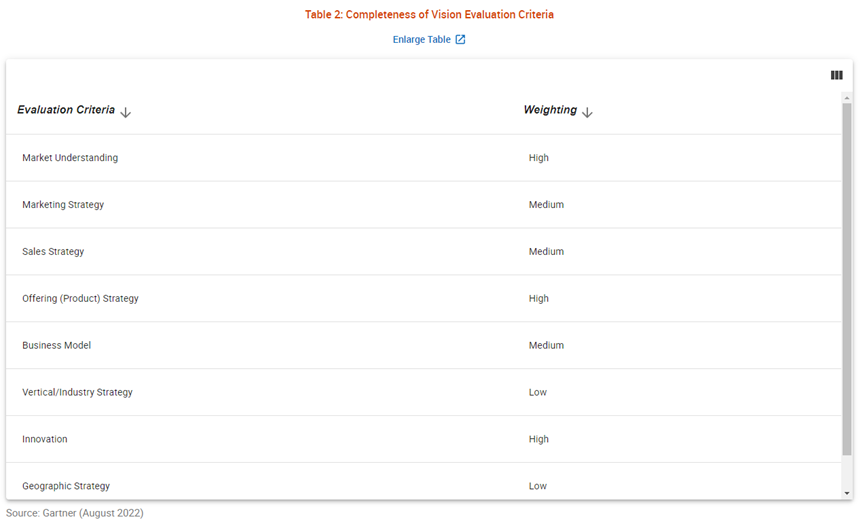The width and height of the screenshot is (865, 526).
Task: Select the Weighting column header
Action: coord(550,110)
